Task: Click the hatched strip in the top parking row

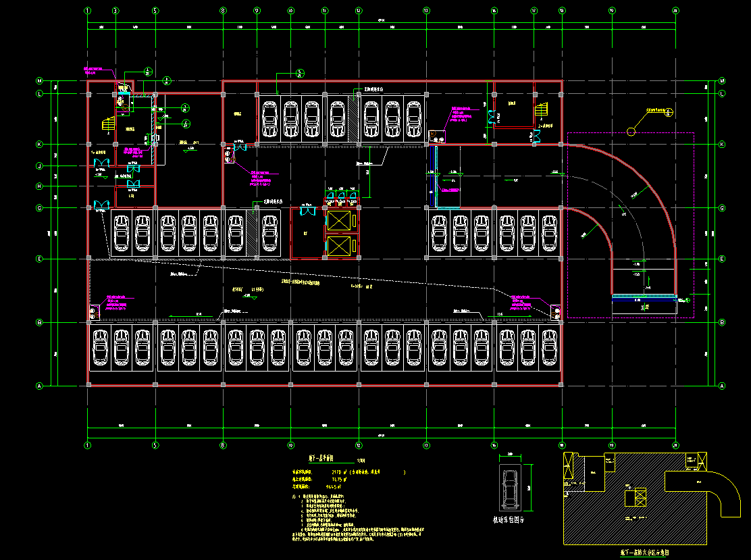Action: (353, 119)
